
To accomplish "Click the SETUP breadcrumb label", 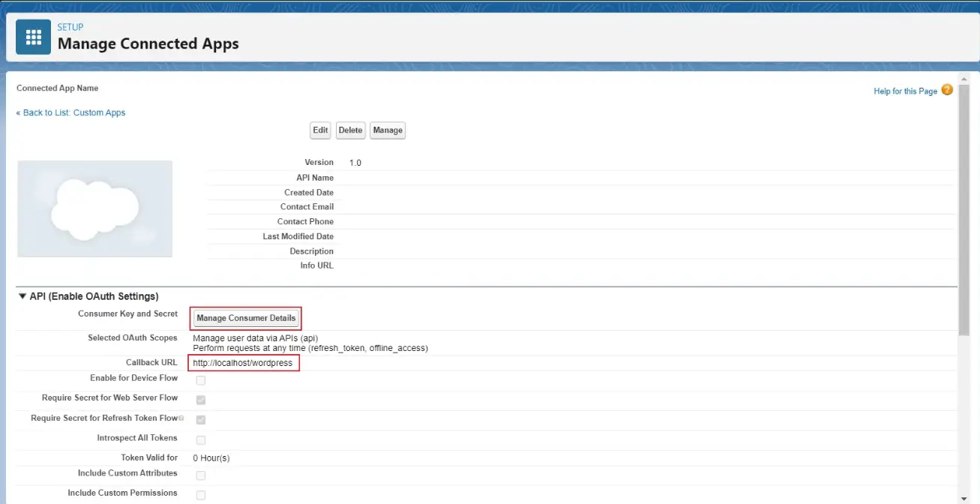I will 70,27.
